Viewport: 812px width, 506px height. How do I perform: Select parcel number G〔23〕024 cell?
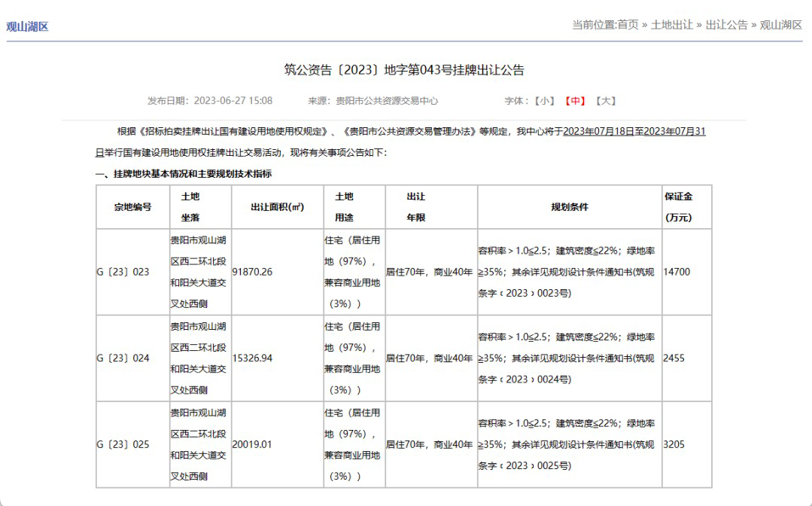pyautogui.click(x=123, y=358)
